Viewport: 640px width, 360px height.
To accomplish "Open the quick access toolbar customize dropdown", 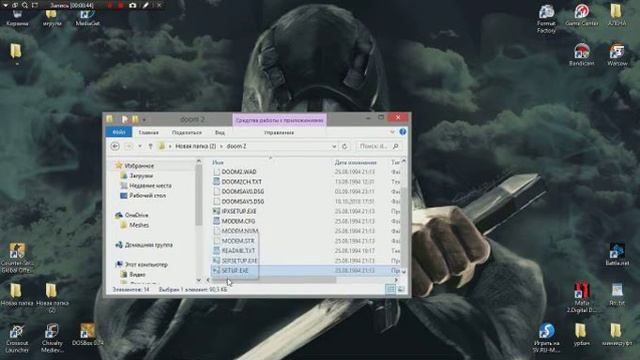I will 144,119.
